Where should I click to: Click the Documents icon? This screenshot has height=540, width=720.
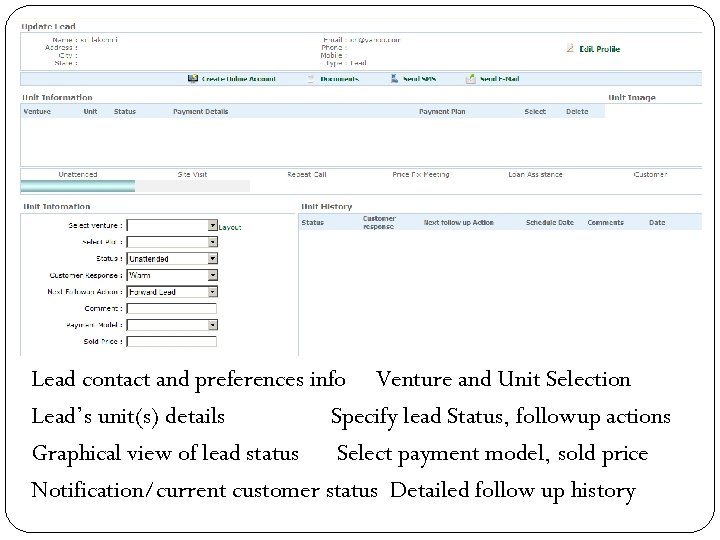click(x=311, y=79)
